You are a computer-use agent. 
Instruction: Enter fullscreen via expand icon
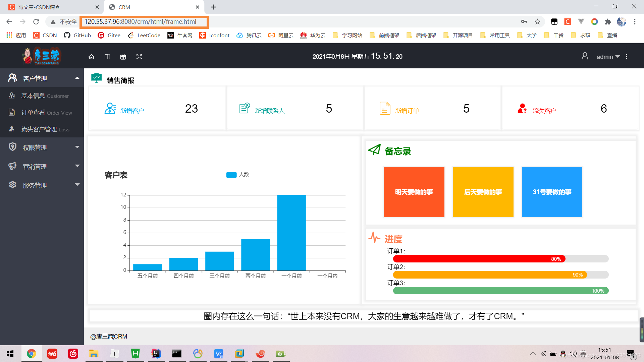point(139,57)
